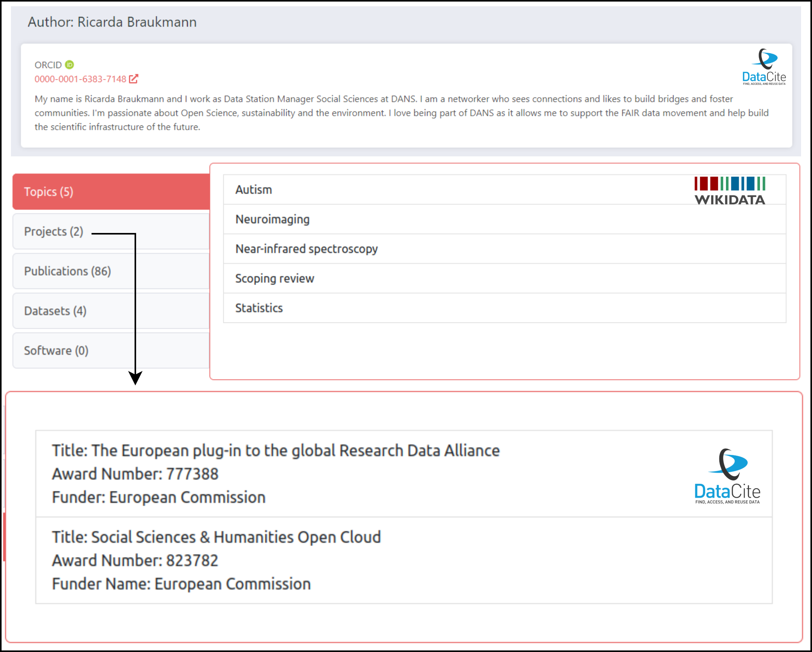Click the DataCite logo in the projects panel
The width and height of the screenshot is (812, 652).
point(727,476)
